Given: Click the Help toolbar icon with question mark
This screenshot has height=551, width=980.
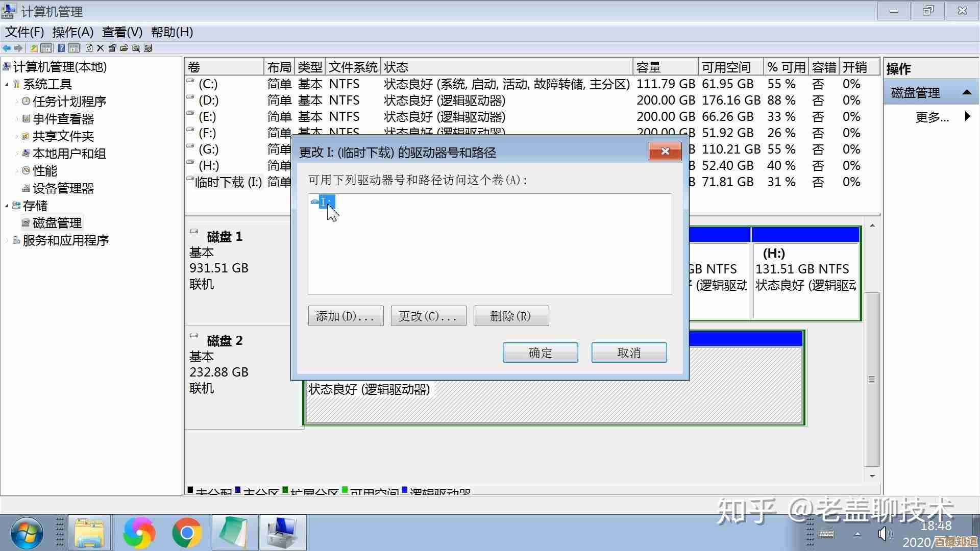Looking at the screenshot, I should click(61, 48).
